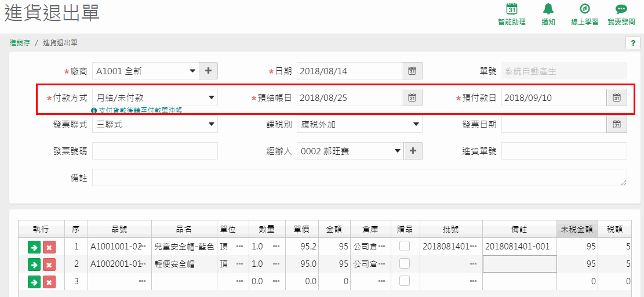Open the 通知 bell icon
The image size is (644, 297).
click(548, 9)
